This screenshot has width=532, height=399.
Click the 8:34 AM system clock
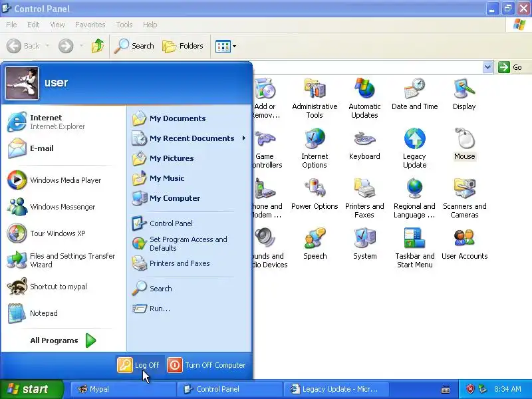coord(507,389)
